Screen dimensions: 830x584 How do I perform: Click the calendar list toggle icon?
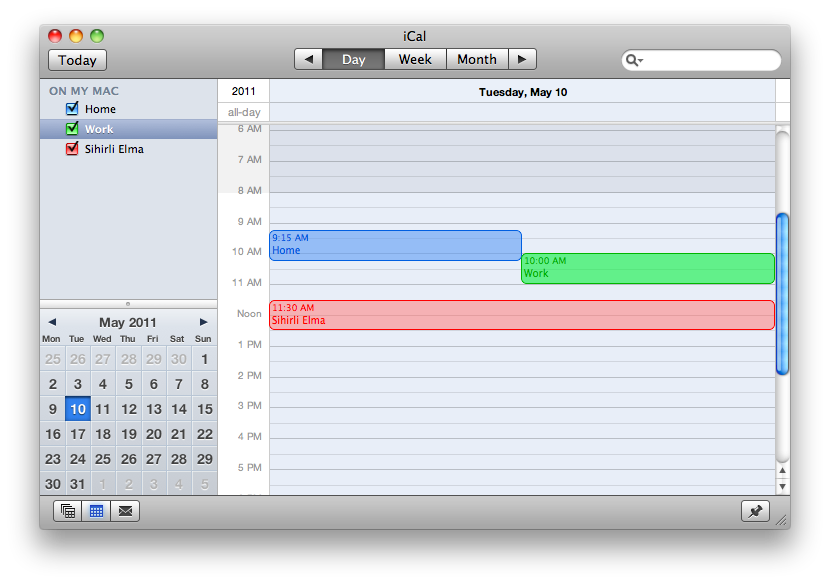tap(68, 511)
